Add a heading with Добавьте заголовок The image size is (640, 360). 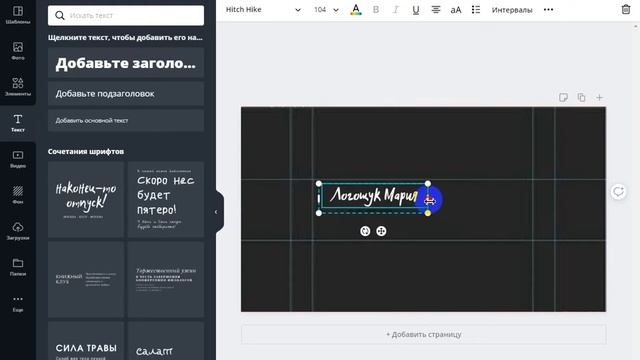pyautogui.click(x=126, y=63)
